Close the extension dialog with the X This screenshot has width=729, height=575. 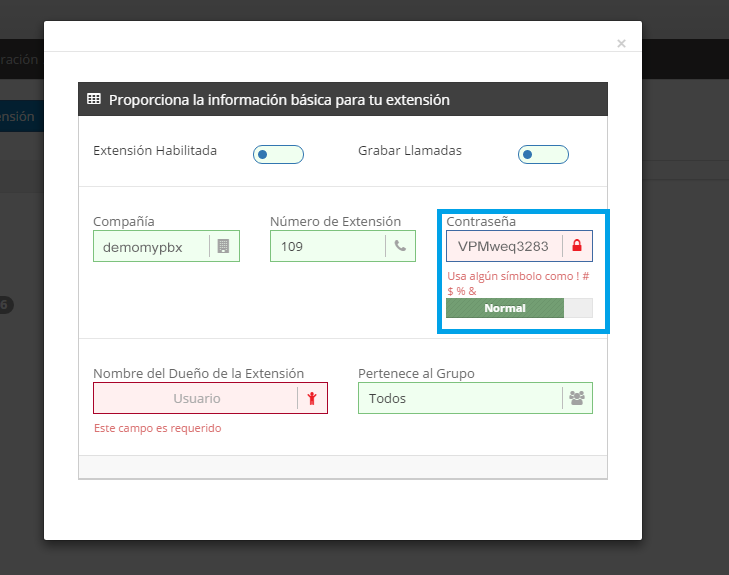point(621,44)
